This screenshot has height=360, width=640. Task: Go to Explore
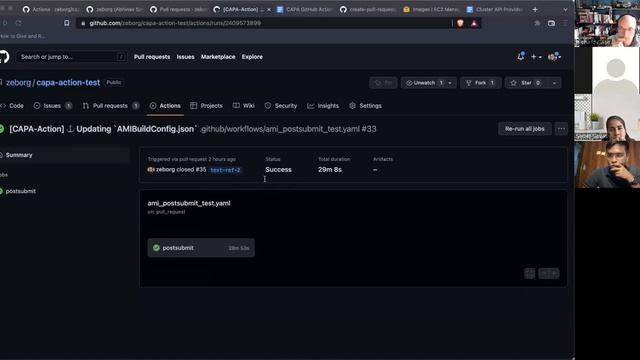(252, 57)
